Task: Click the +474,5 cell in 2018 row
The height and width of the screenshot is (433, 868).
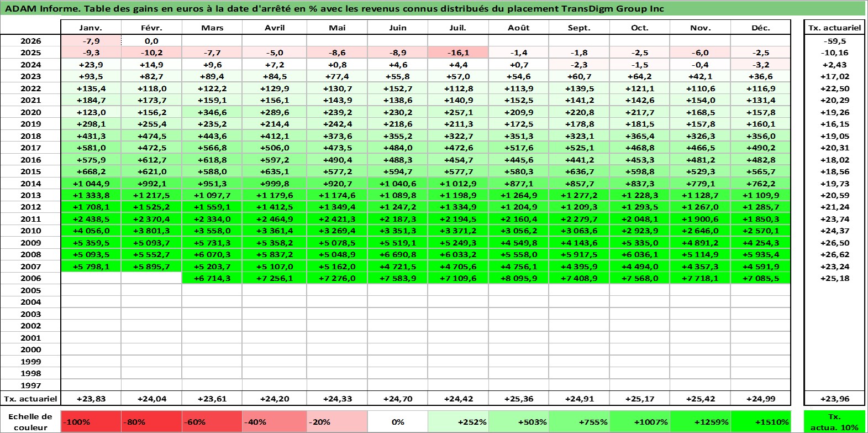Action: point(151,136)
